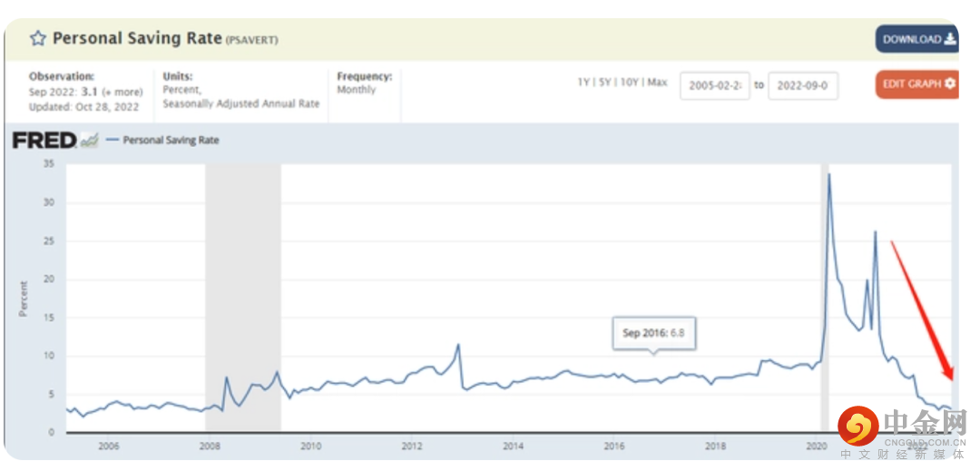Click the FRED logo above the chart
The width and height of the screenshot is (980, 471).
(x=44, y=141)
